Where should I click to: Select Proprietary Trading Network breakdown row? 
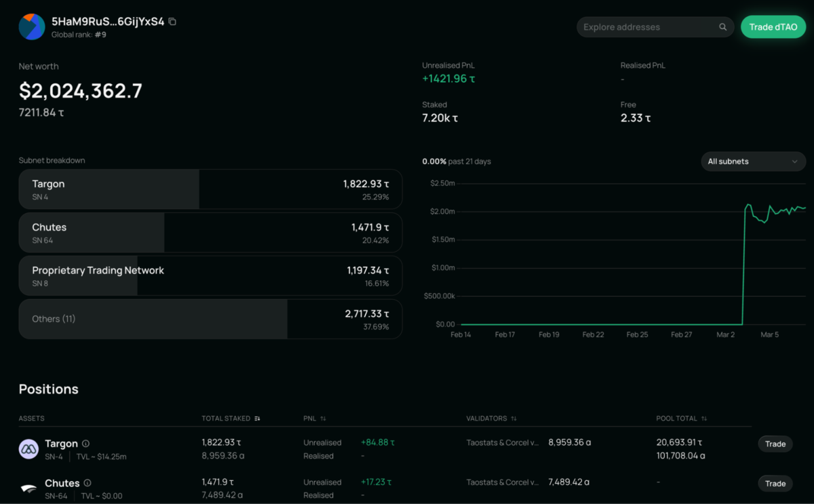(210, 275)
